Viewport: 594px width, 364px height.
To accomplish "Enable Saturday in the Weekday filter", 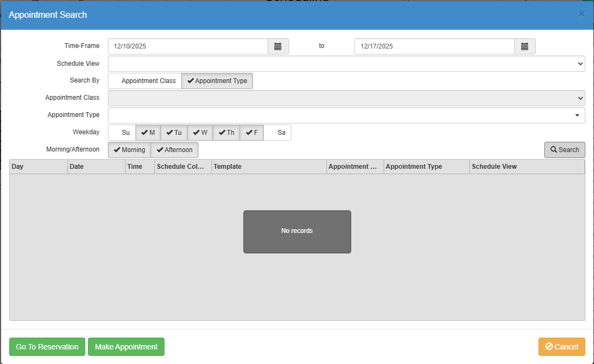I will [x=277, y=133].
